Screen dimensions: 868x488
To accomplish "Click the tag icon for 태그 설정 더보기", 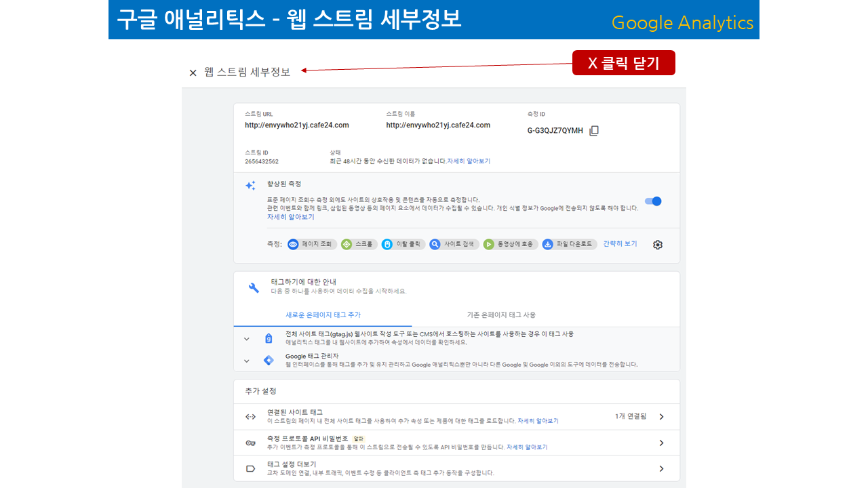I will pos(250,468).
